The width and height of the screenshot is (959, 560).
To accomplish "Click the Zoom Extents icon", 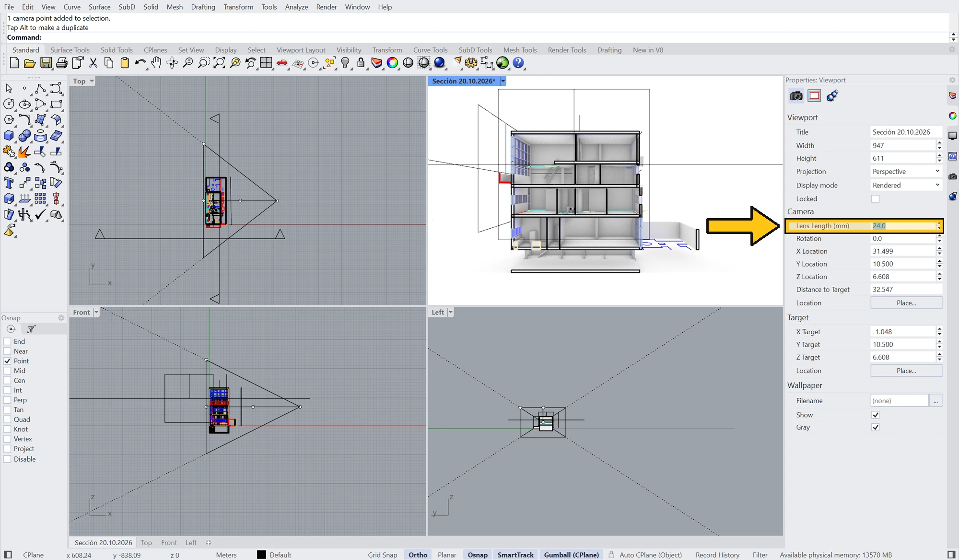I will click(x=219, y=63).
